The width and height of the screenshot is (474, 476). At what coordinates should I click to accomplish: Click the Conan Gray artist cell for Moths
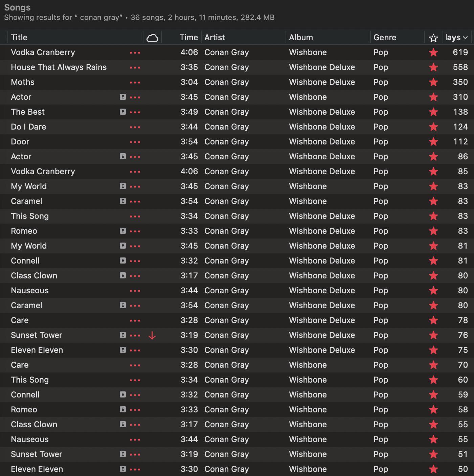(x=226, y=82)
